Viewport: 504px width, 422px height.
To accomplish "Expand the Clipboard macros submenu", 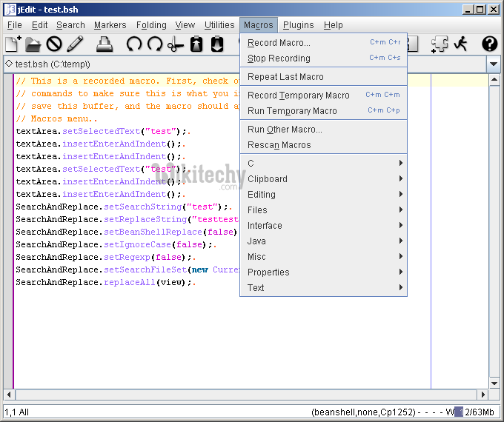I will (x=324, y=179).
